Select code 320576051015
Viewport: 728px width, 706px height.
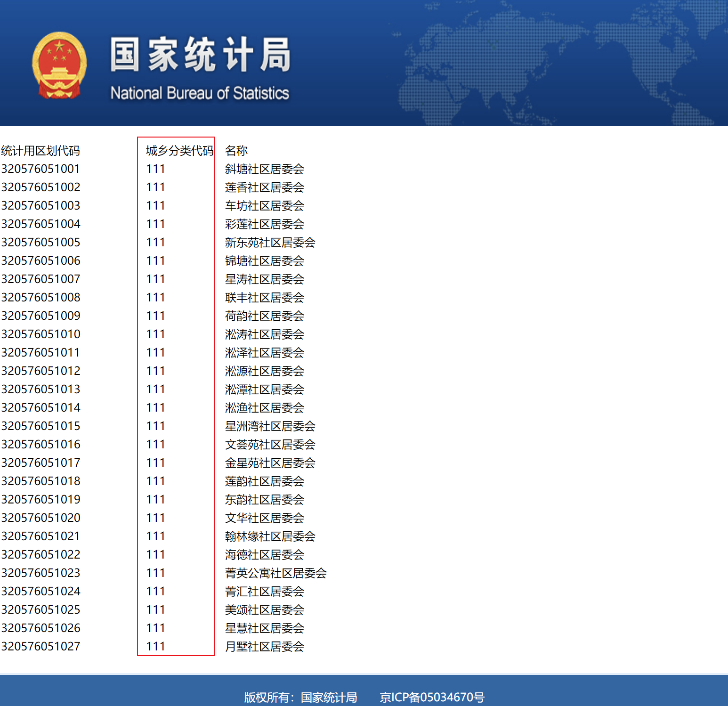click(x=40, y=426)
